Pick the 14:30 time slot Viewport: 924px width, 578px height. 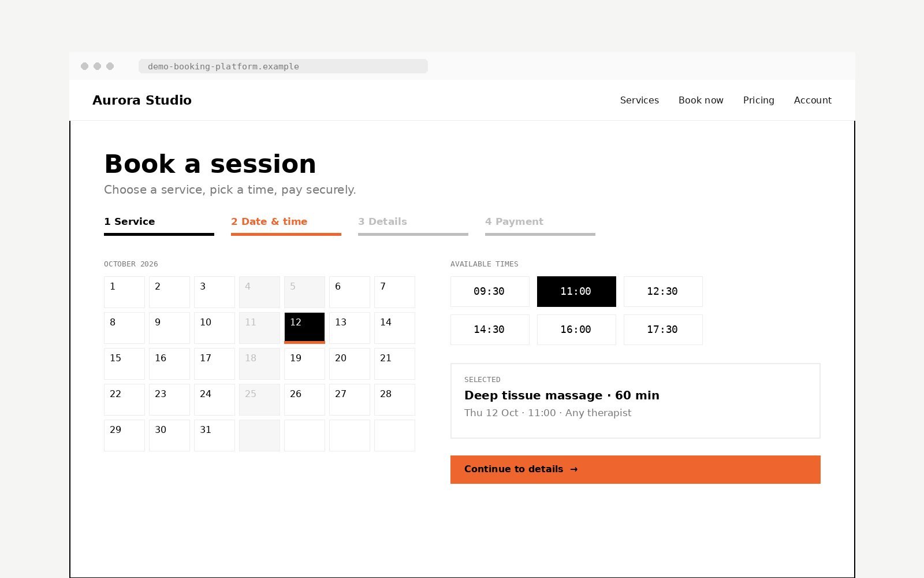pos(490,329)
